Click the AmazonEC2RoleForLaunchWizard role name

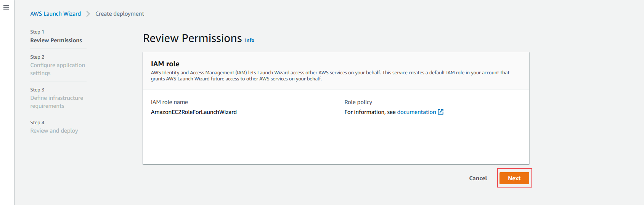194,112
